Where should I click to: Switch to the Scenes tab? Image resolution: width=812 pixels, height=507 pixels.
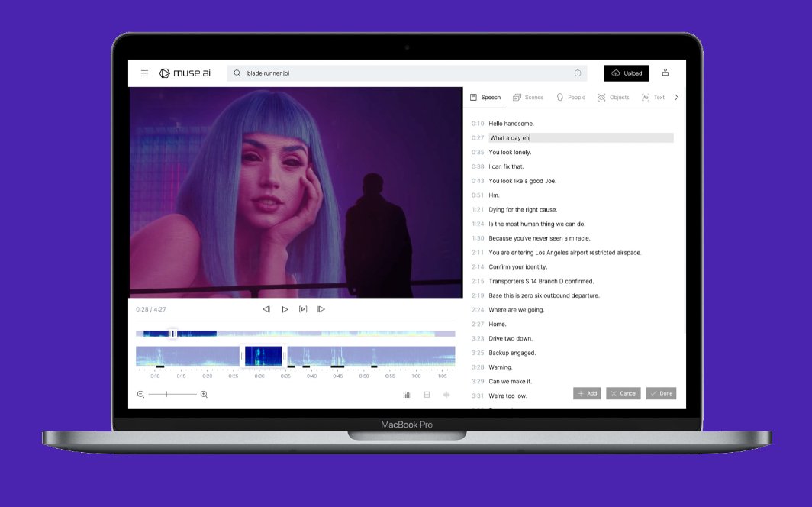528,98
